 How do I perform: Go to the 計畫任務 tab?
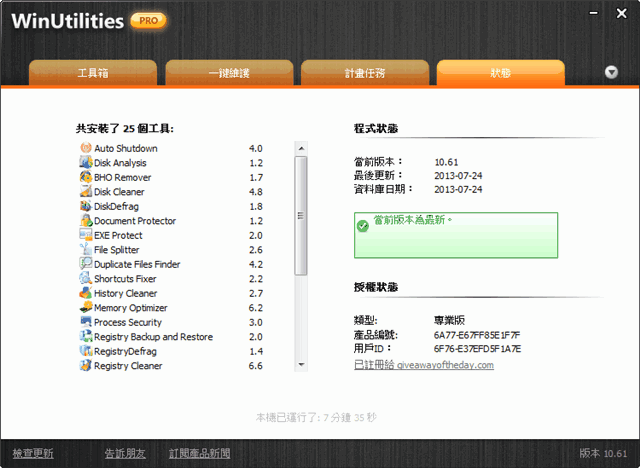tap(365, 73)
